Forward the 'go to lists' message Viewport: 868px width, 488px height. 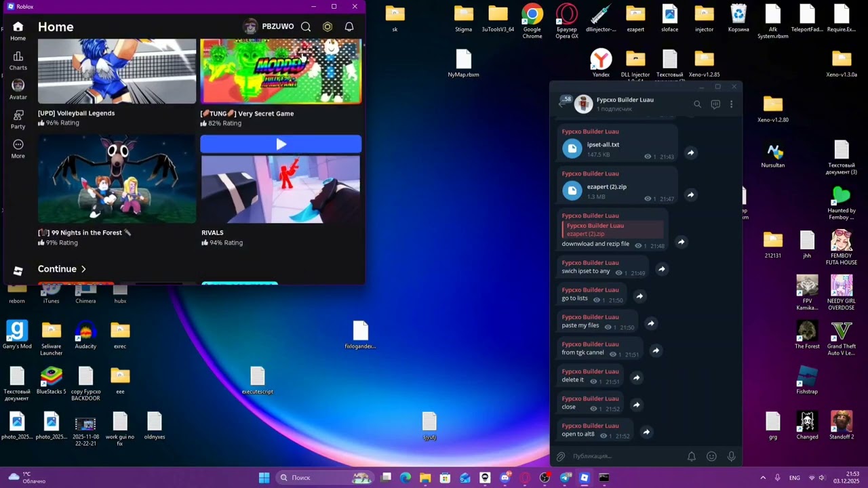coord(639,296)
